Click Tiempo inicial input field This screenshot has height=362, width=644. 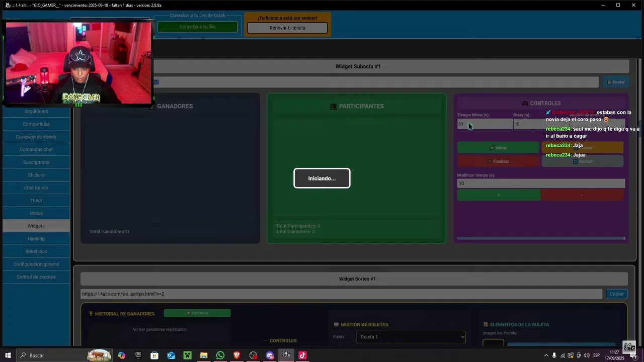[485, 124]
